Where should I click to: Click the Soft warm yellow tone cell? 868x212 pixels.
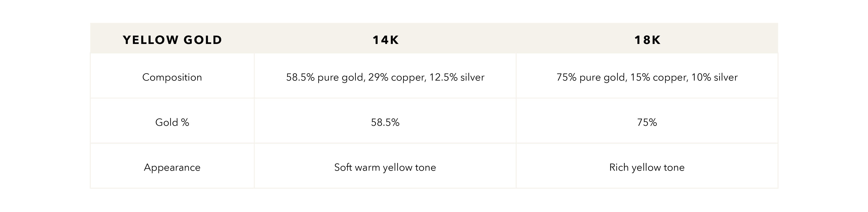pos(385,167)
